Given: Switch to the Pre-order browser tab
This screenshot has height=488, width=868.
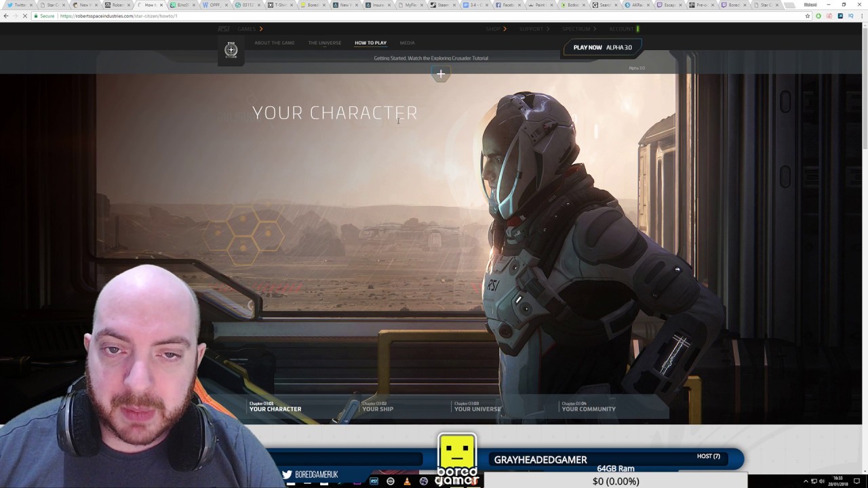Looking at the screenshot, I should [x=703, y=5].
